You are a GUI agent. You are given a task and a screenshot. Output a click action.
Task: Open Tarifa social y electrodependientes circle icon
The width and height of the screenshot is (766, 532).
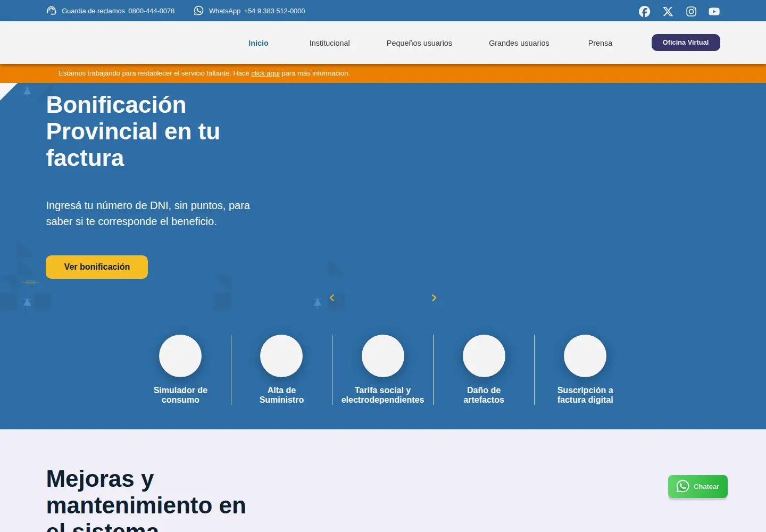pyautogui.click(x=383, y=356)
